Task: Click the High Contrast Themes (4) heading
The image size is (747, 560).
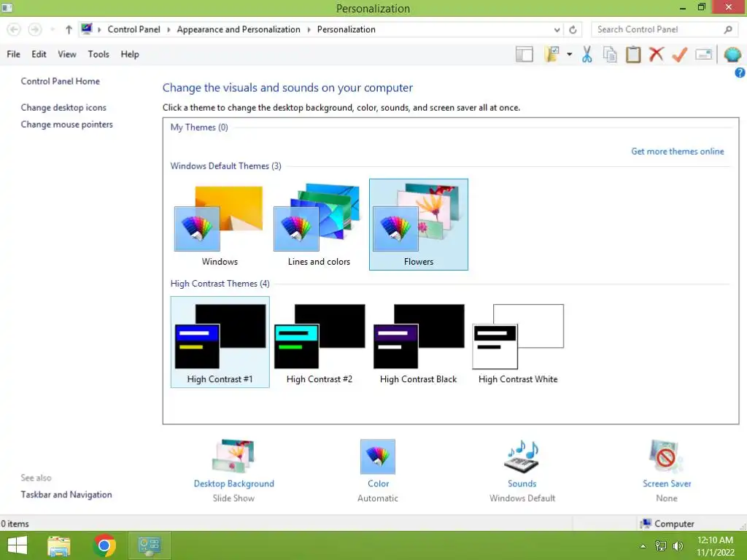Action: [x=220, y=284]
